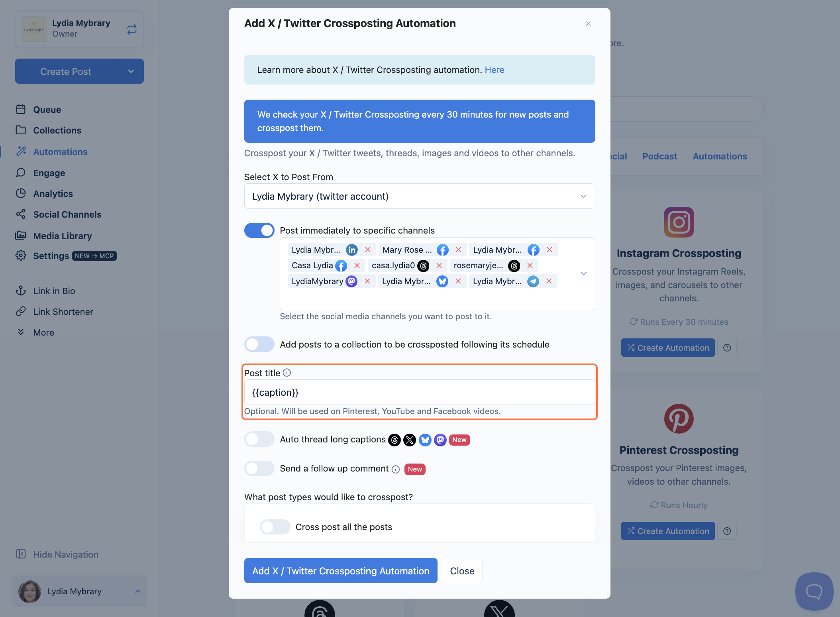Disable Post immediately to specific channels
Screen dimensions: 840x617
click(x=259, y=230)
